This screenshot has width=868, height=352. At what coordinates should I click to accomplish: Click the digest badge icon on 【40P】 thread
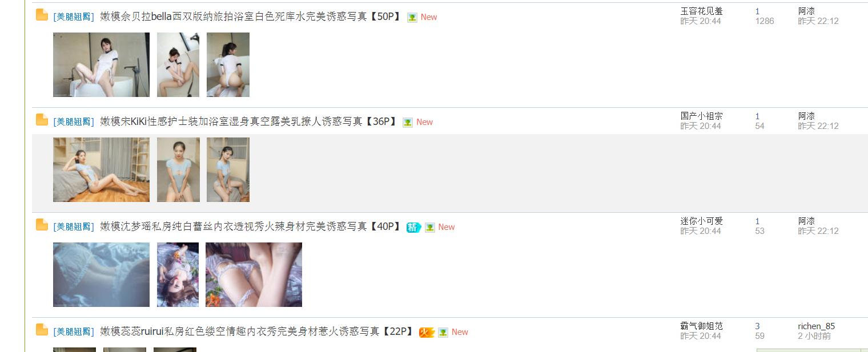413,227
